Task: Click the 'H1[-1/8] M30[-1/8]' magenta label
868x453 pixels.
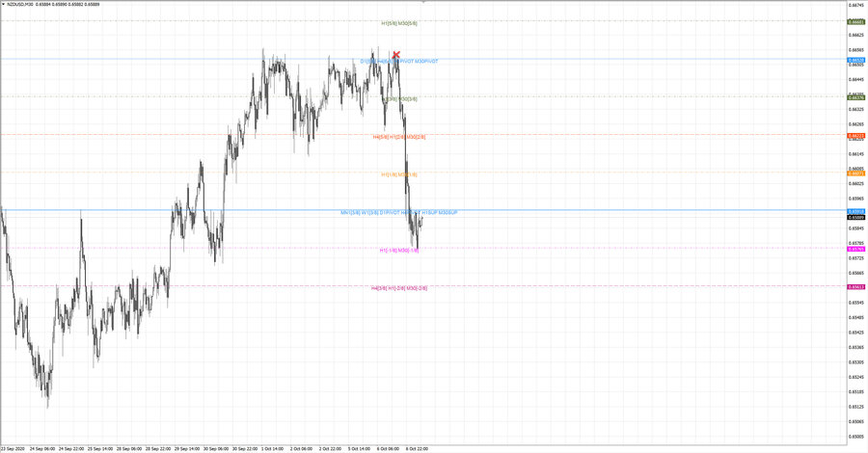Action: click(x=399, y=251)
